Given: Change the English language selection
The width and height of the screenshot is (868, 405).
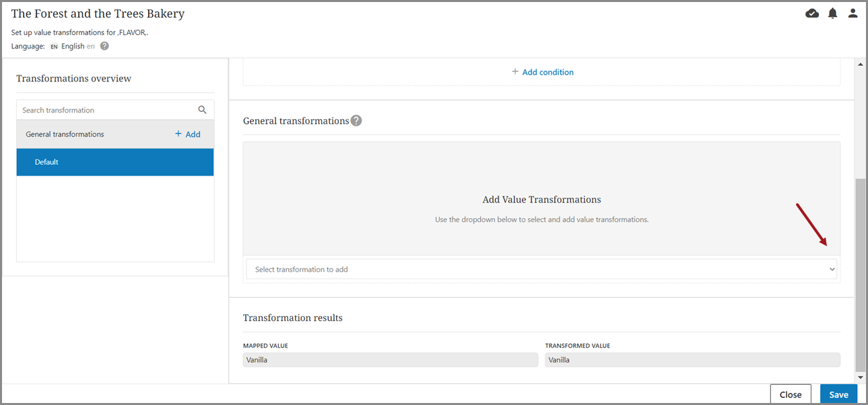Looking at the screenshot, I should [72, 46].
